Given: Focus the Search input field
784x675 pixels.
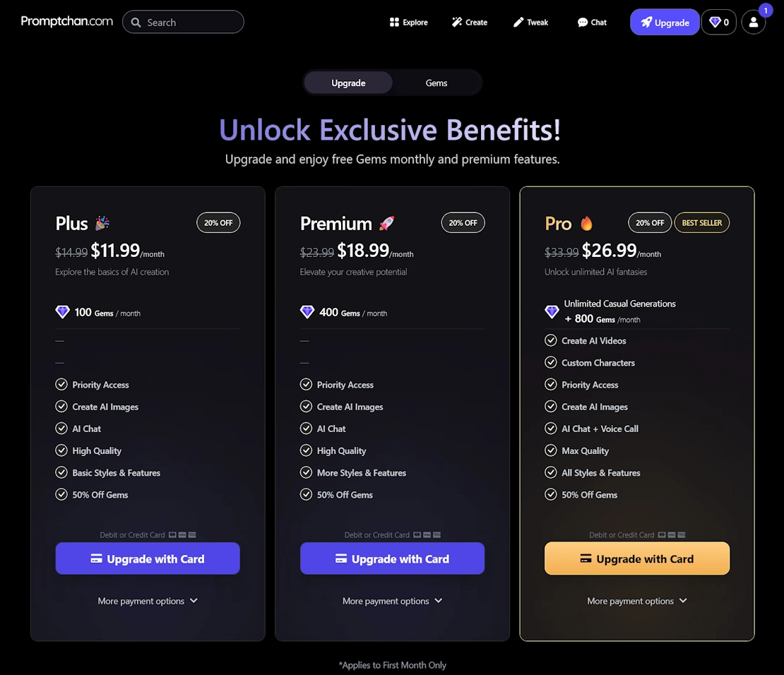Looking at the screenshot, I should (x=191, y=23).
